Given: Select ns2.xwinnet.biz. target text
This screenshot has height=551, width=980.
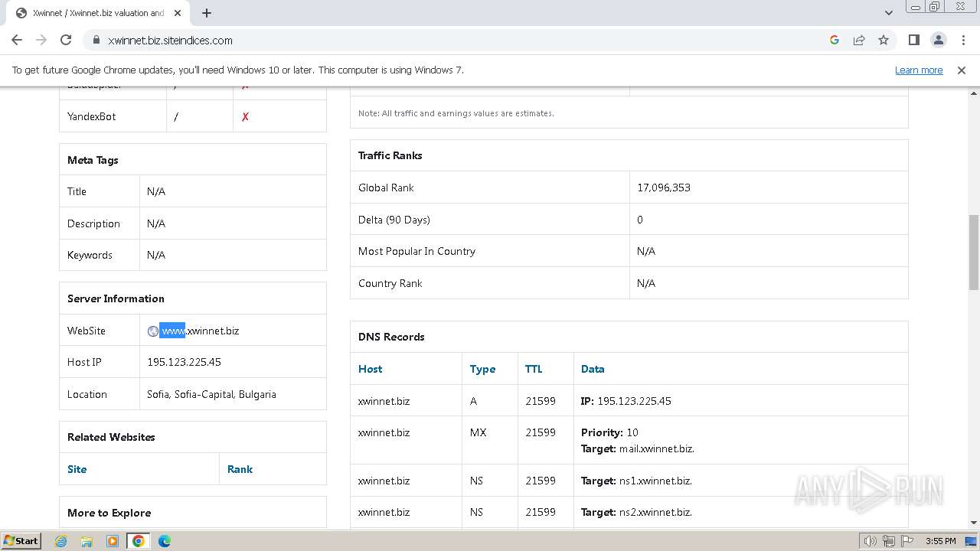Looking at the screenshot, I should click(655, 512).
